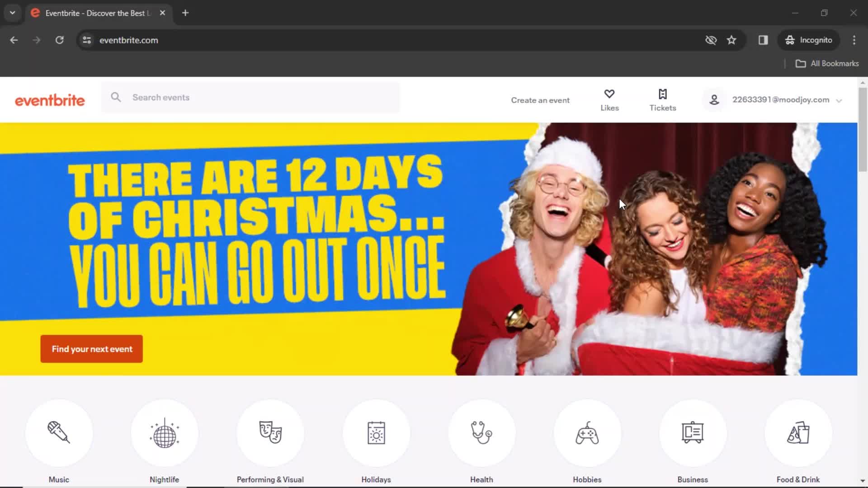Click the Likes heart icon
This screenshot has height=488, width=868.
pos(609,94)
